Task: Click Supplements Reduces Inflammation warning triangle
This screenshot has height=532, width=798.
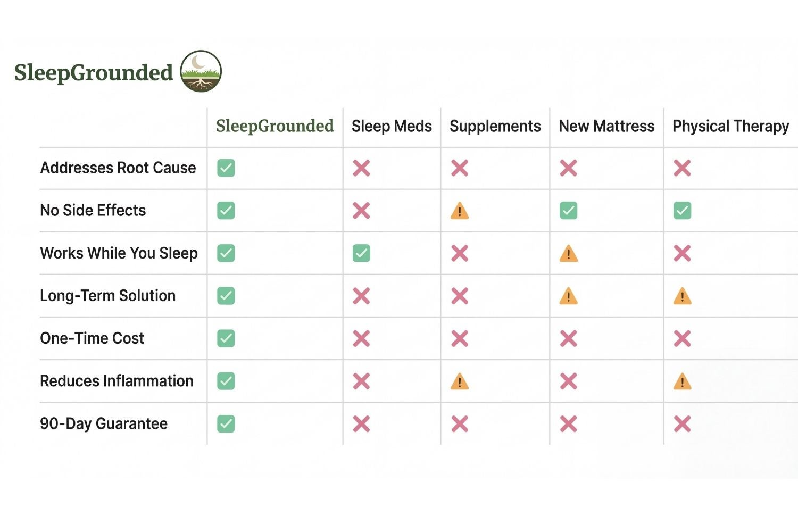Action: (x=460, y=381)
